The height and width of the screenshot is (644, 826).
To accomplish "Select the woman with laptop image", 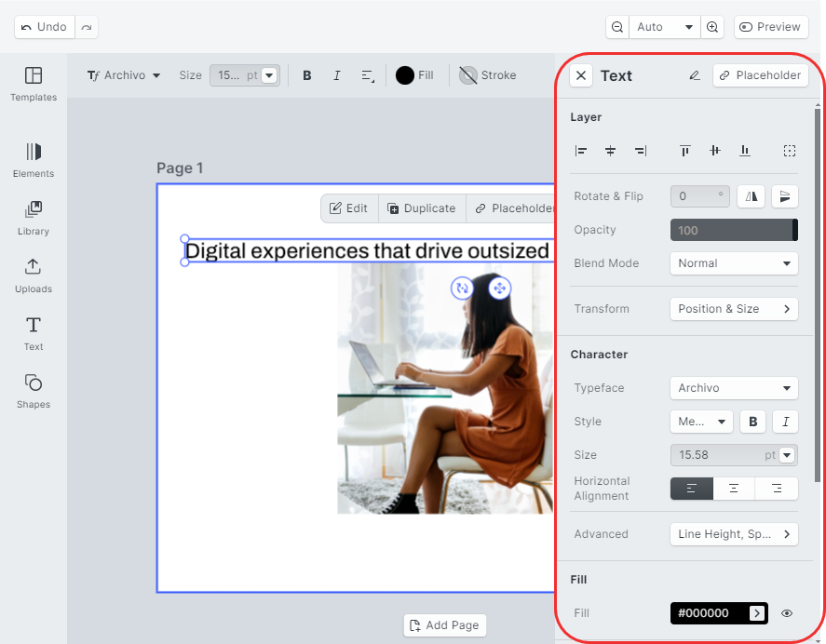I will [x=446, y=388].
